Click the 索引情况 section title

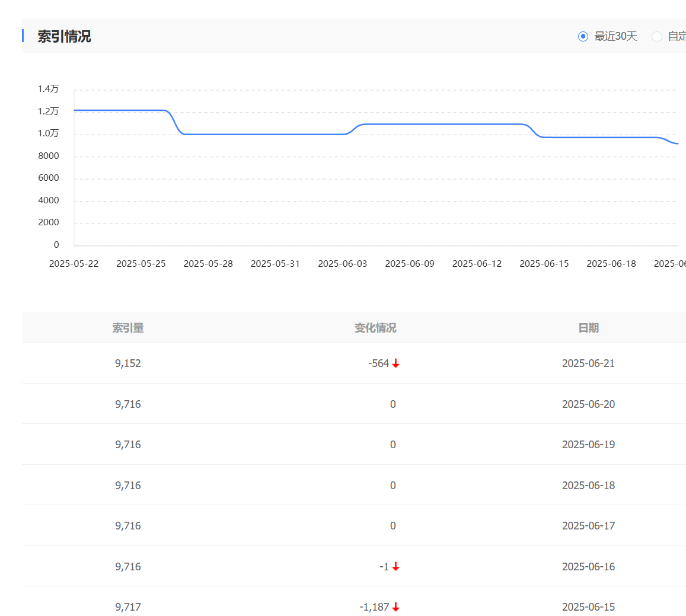click(x=64, y=36)
